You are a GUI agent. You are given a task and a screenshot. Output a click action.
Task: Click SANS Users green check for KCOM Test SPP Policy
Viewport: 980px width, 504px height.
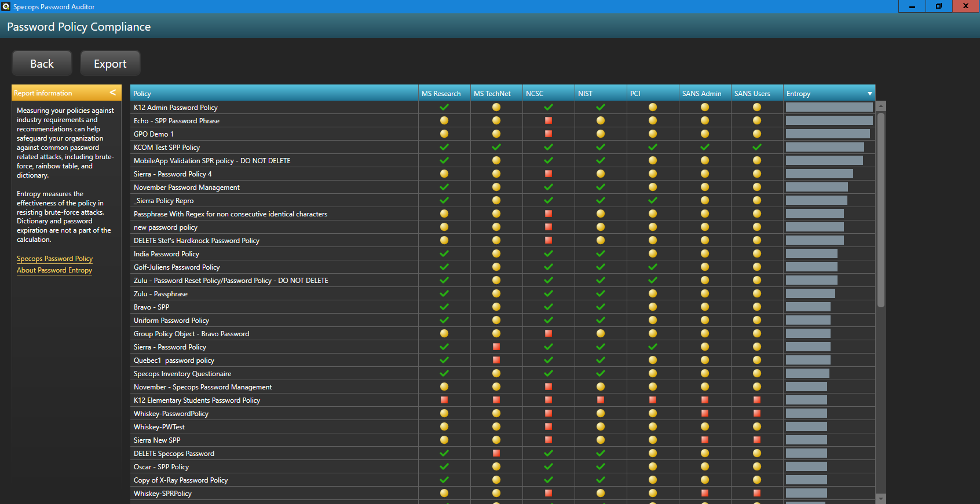coord(757,147)
